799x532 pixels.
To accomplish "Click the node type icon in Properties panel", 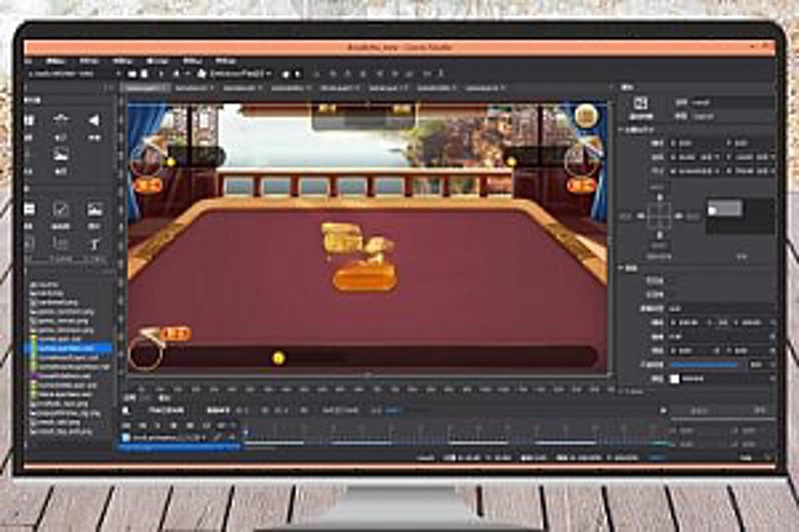I will [640, 104].
